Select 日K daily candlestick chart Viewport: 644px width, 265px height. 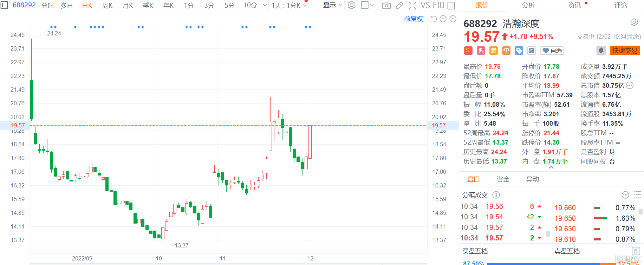coord(87,5)
